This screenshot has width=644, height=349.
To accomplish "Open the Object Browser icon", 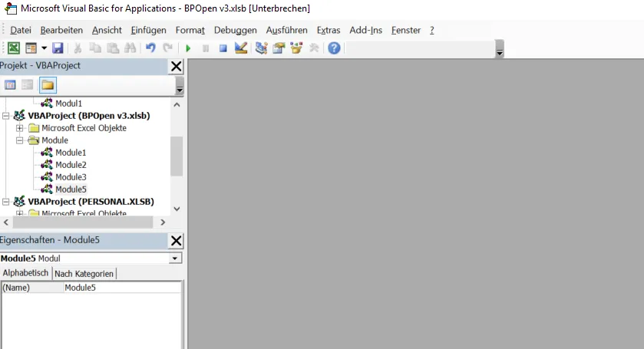I will pyautogui.click(x=296, y=48).
